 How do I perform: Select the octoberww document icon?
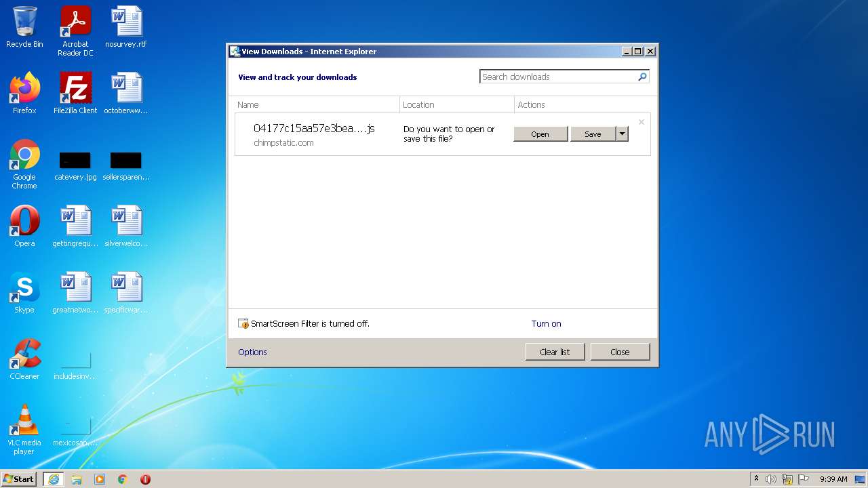[126, 94]
